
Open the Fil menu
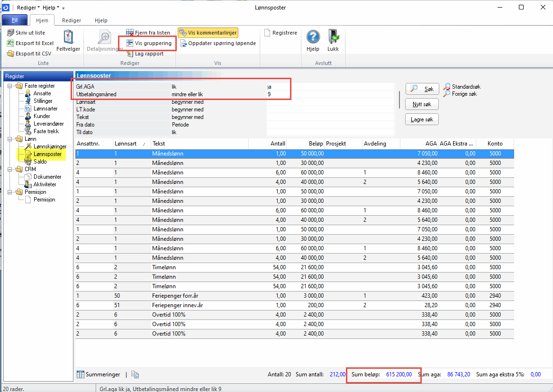pos(15,20)
